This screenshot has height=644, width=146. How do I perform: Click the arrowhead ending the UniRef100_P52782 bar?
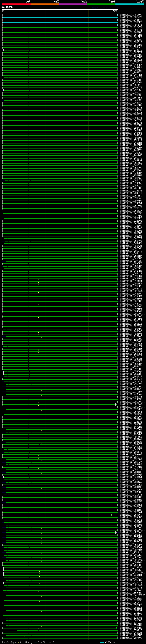coord(117,118)
